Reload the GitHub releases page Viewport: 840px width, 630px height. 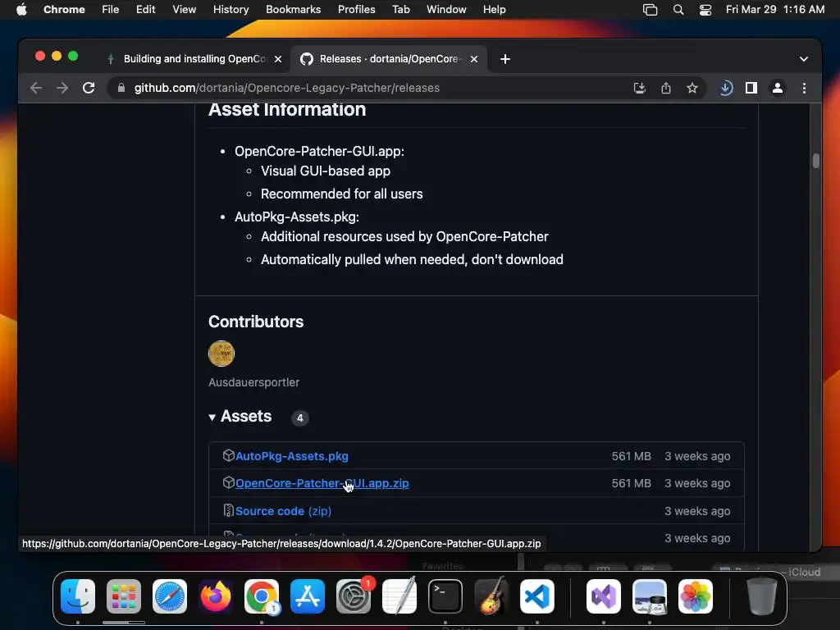(x=89, y=88)
